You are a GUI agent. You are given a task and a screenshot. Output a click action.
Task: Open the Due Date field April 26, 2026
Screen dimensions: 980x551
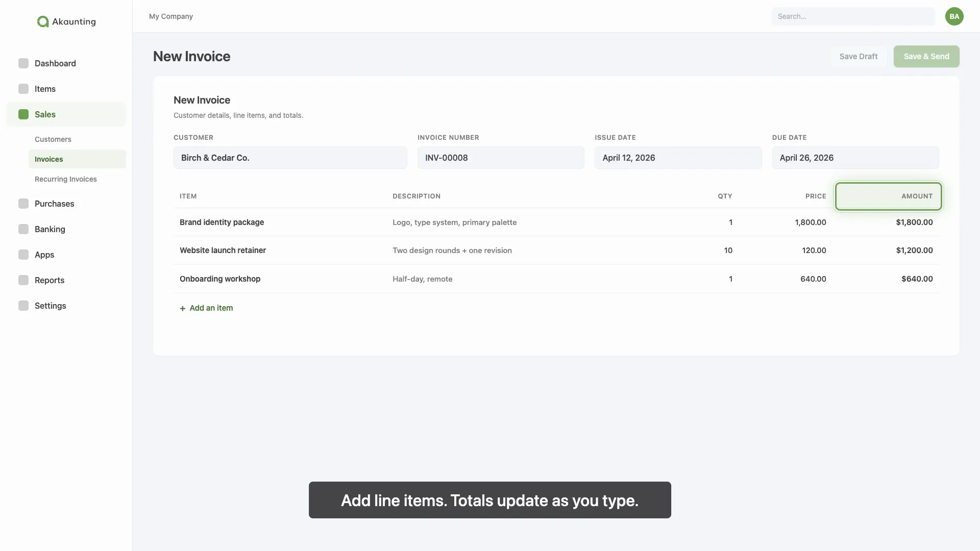[x=855, y=158]
